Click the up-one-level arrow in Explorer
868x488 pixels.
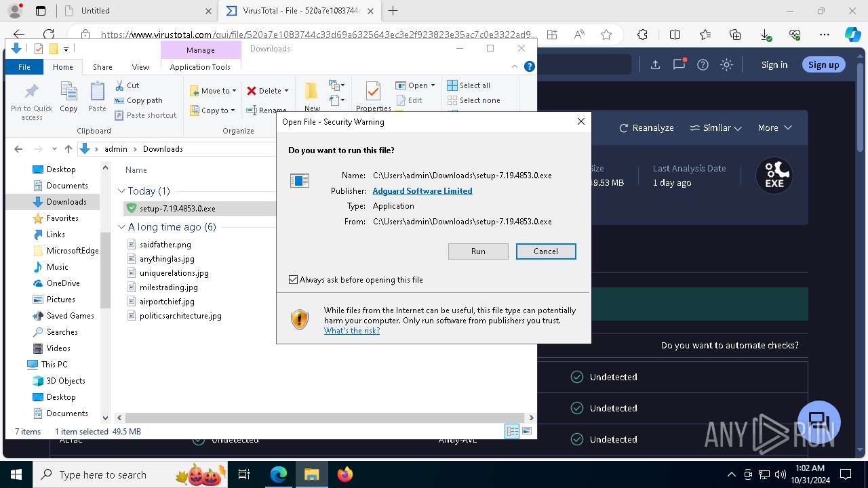(x=68, y=149)
